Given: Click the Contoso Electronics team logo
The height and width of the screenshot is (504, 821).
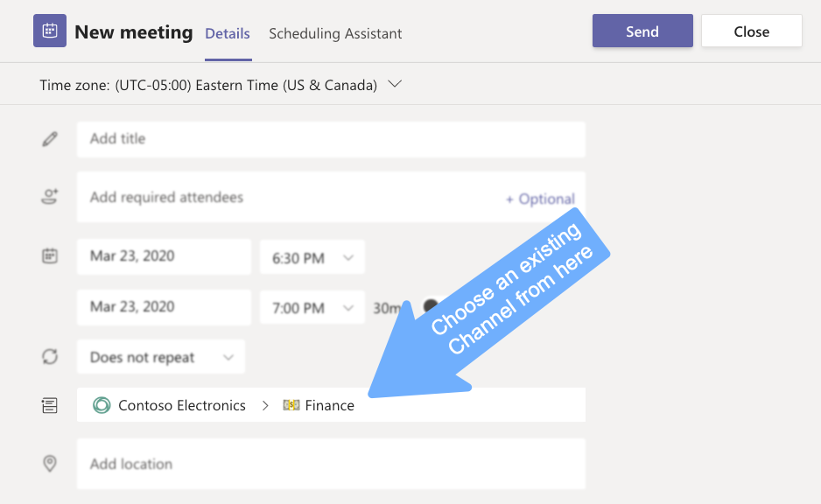Looking at the screenshot, I should [x=102, y=405].
